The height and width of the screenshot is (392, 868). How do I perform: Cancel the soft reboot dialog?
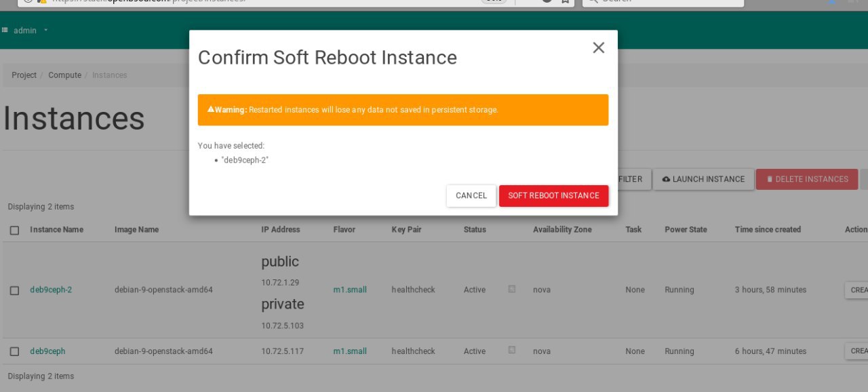[471, 195]
